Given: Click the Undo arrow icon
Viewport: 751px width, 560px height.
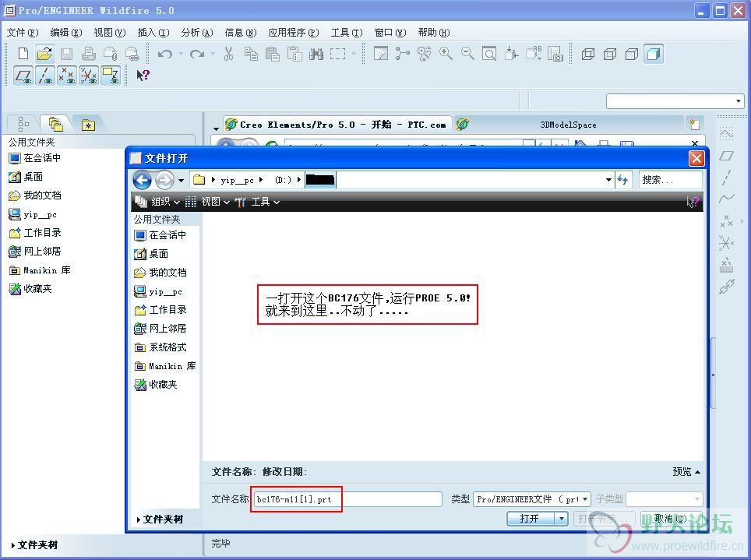Looking at the screenshot, I should (x=164, y=54).
